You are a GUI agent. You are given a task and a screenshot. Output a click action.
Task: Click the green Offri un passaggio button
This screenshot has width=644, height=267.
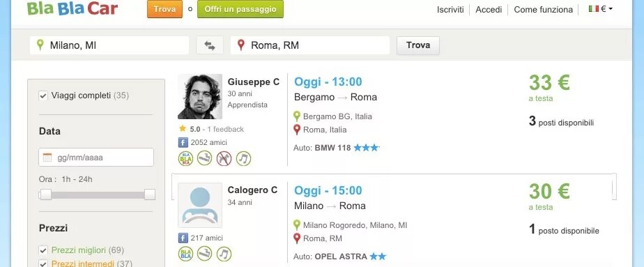[240, 9]
